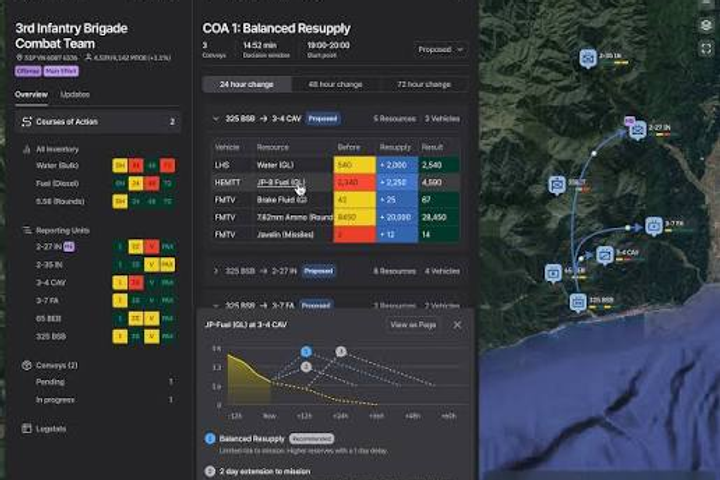Switch to 72 hour change tab
Viewport: 720px width, 480px height.
point(424,85)
